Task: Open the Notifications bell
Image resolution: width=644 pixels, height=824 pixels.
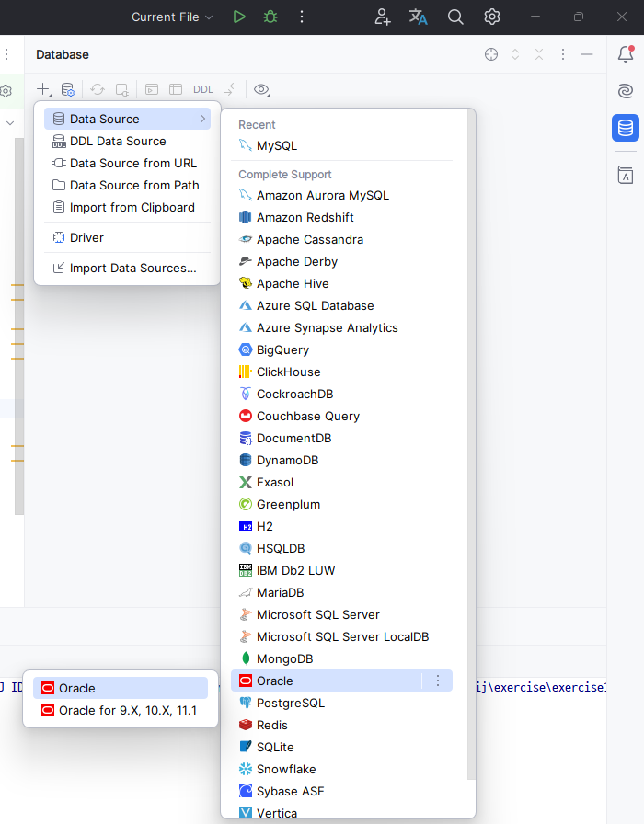Action: pyautogui.click(x=625, y=53)
